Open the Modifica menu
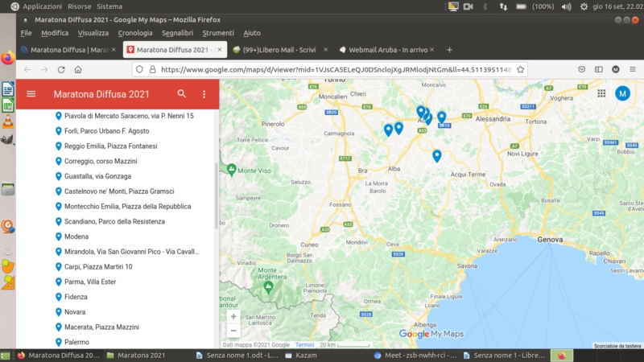This screenshot has width=644, height=362. (x=55, y=33)
